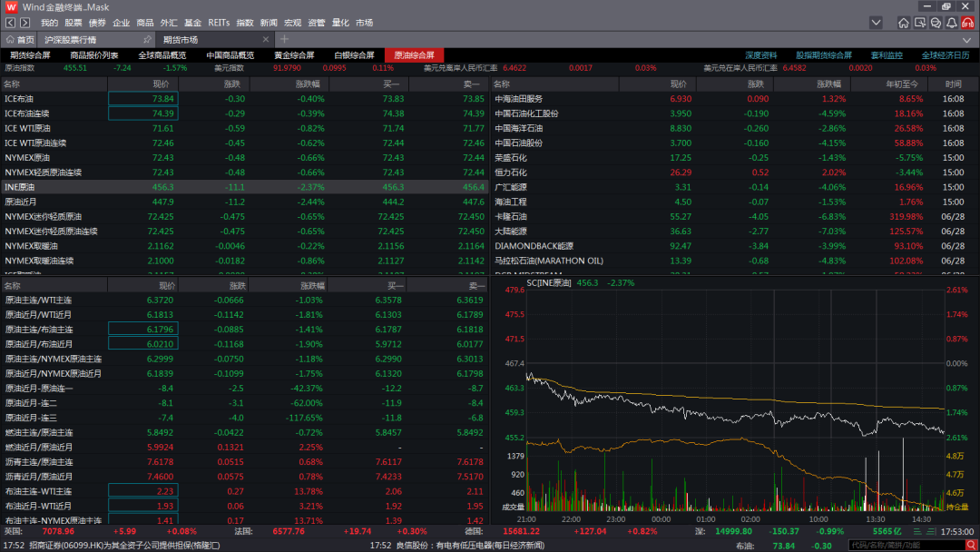Open the chat messages icon
The width and height of the screenshot is (980, 552).
936,23
